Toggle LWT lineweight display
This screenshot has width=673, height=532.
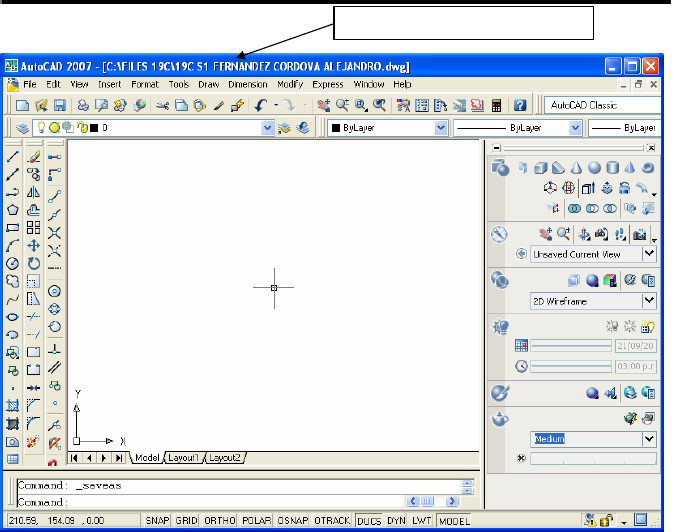[421, 521]
